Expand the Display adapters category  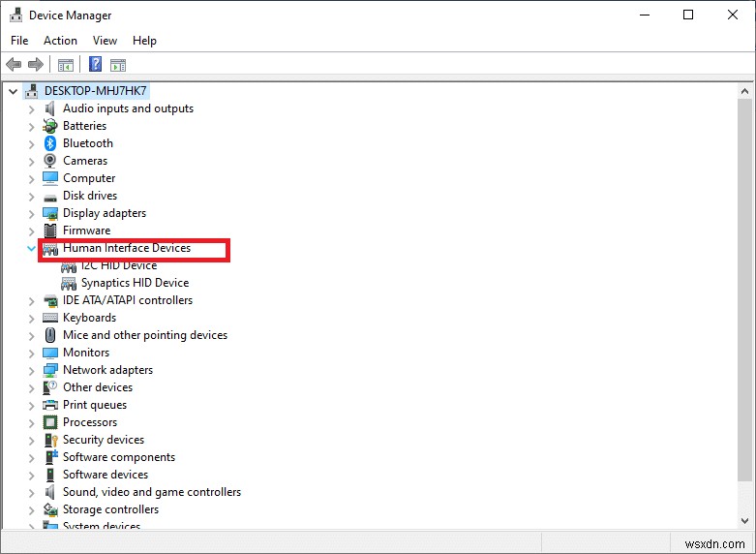pyautogui.click(x=31, y=214)
